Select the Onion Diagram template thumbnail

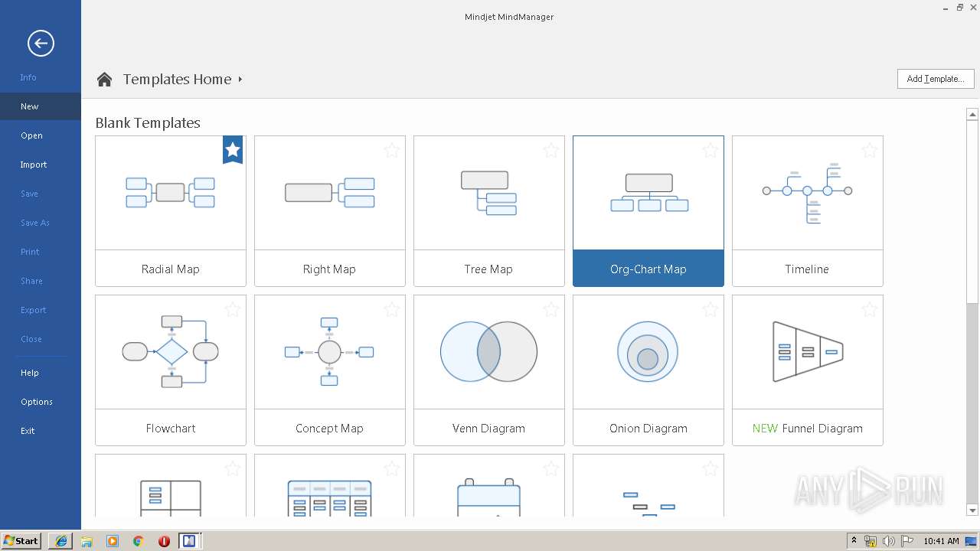(x=648, y=352)
